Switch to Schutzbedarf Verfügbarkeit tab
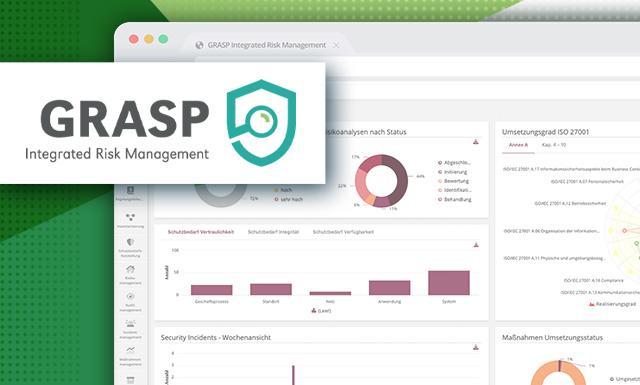640x385 pixels. point(343,232)
